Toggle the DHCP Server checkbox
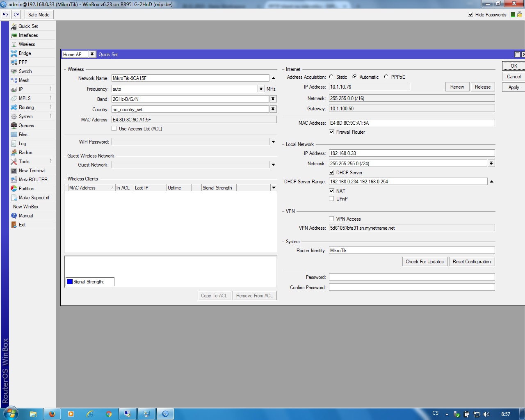This screenshot has width=525, height=420. 331,173
